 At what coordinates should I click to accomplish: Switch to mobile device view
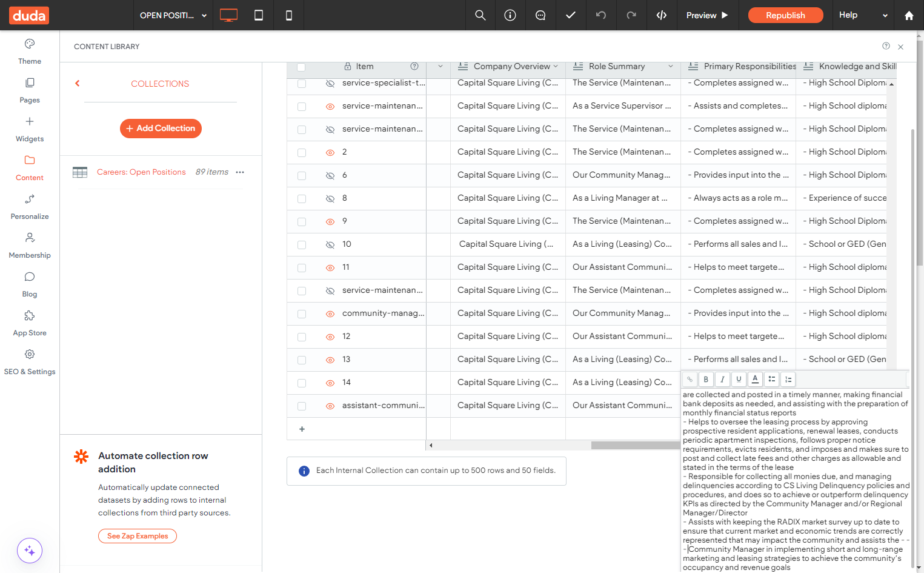tap(289, 15)
